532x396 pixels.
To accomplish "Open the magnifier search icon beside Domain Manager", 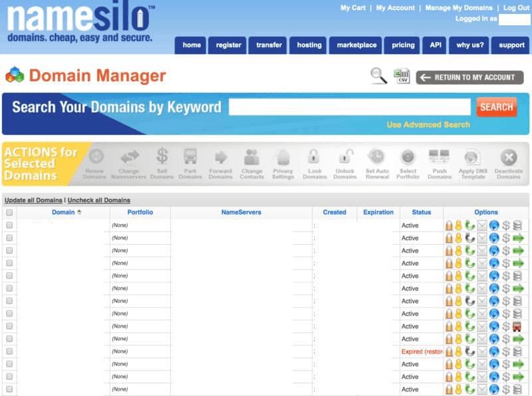I will (x=378, y=76).
